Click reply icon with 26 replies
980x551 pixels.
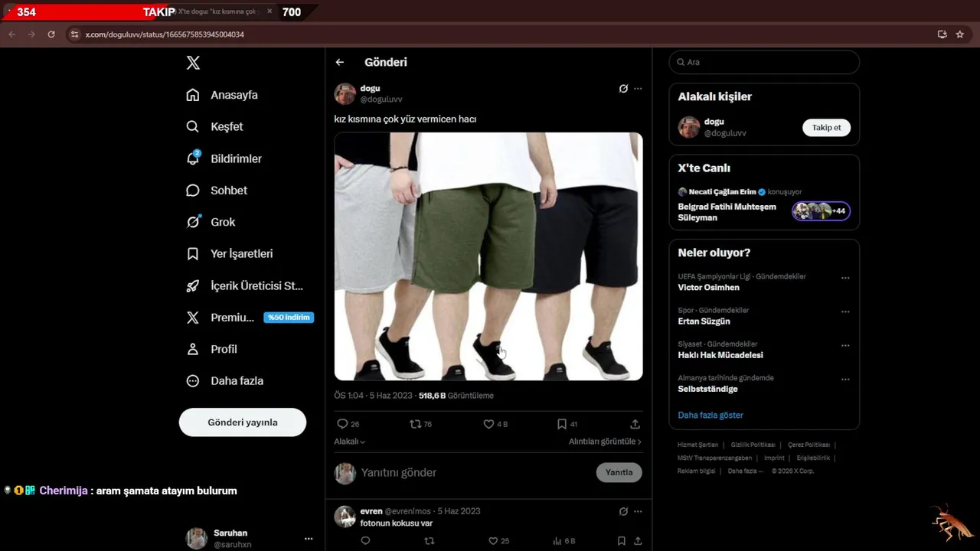coord(342,424)
